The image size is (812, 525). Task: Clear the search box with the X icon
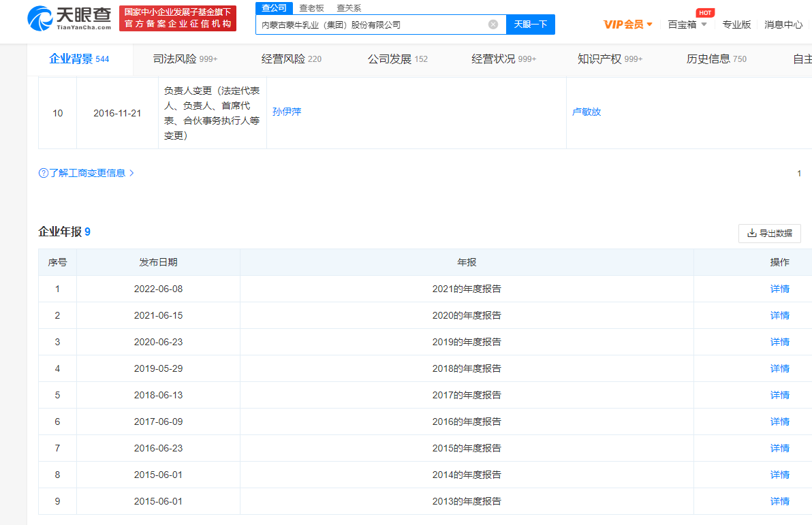(493, 25)
